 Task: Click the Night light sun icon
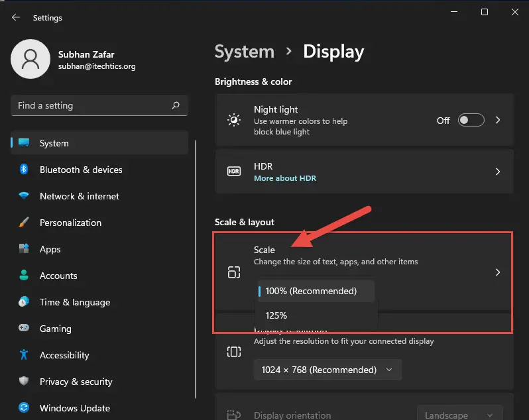tap(234, 120)
